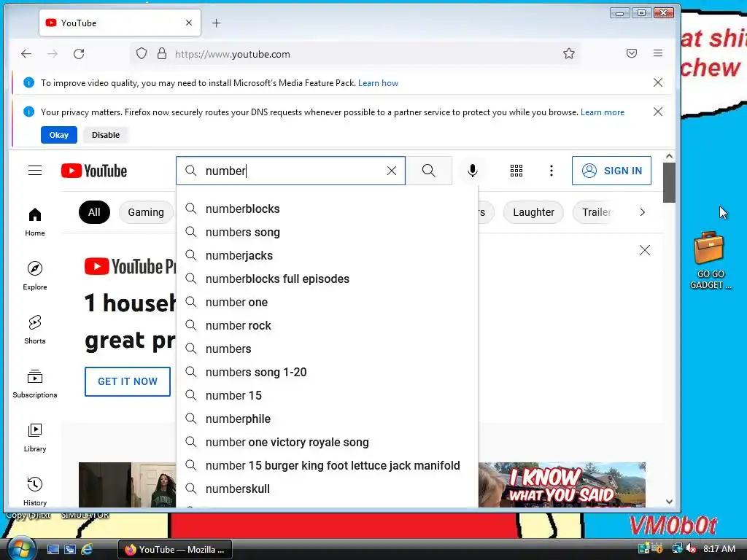The height and width of the screenshot is (560, 747).
Task: Close the YouTube Premium promo
Action: [x=645, y=250]
